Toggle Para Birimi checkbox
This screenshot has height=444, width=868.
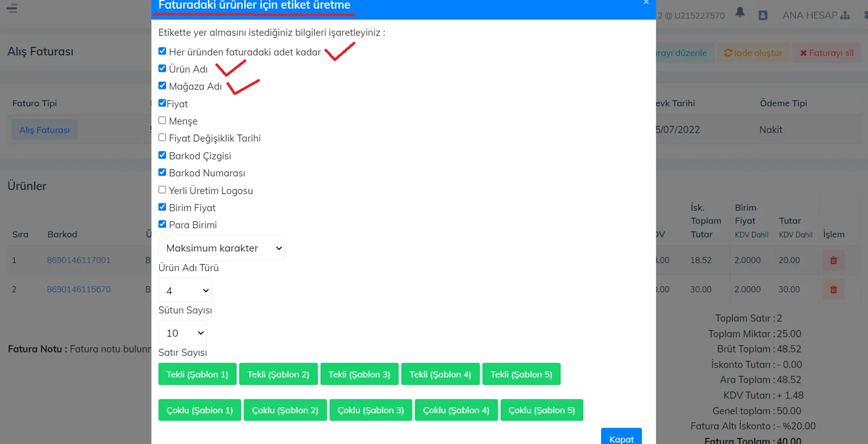pyautogui.click(x=162, y=224)
